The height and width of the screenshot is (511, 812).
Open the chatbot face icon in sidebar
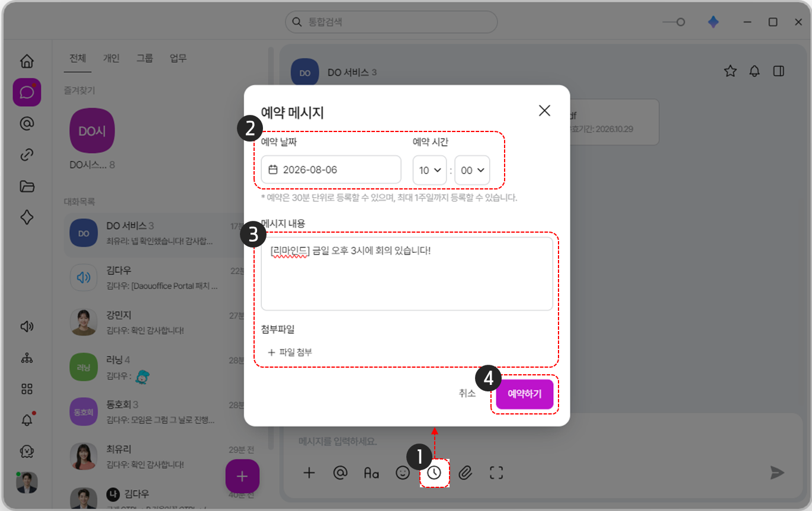click(x=27, y=451)
